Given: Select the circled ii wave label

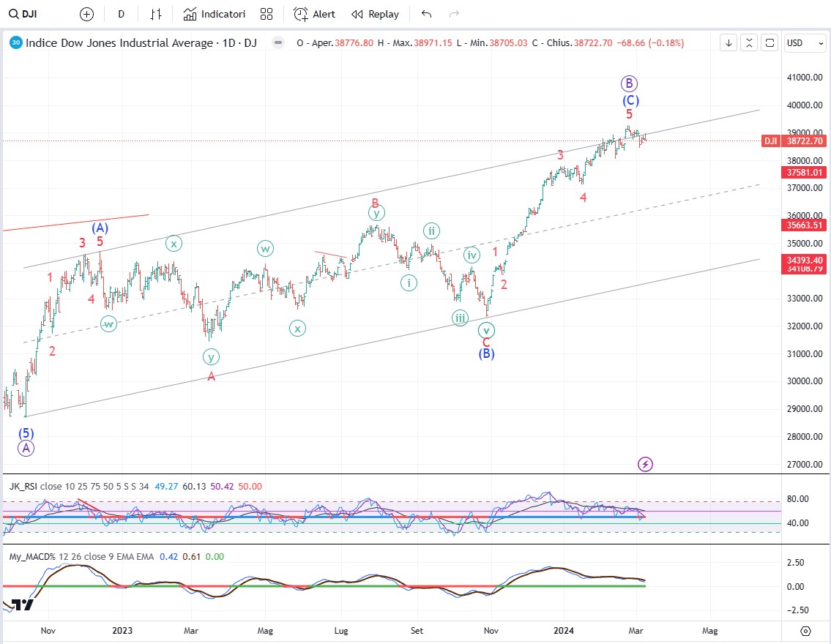Looking at the screenshot, I should (432, 231).
